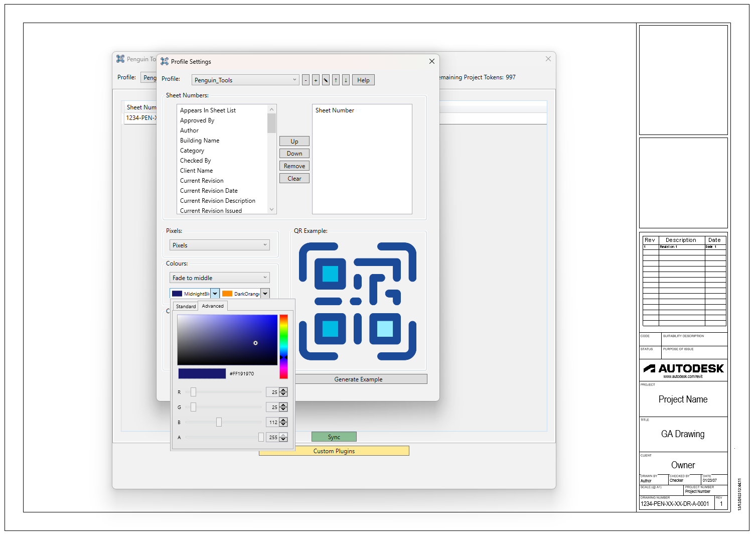Click the minus button to delete the profile
Screen dimensions: 756x536
point(306,80)
